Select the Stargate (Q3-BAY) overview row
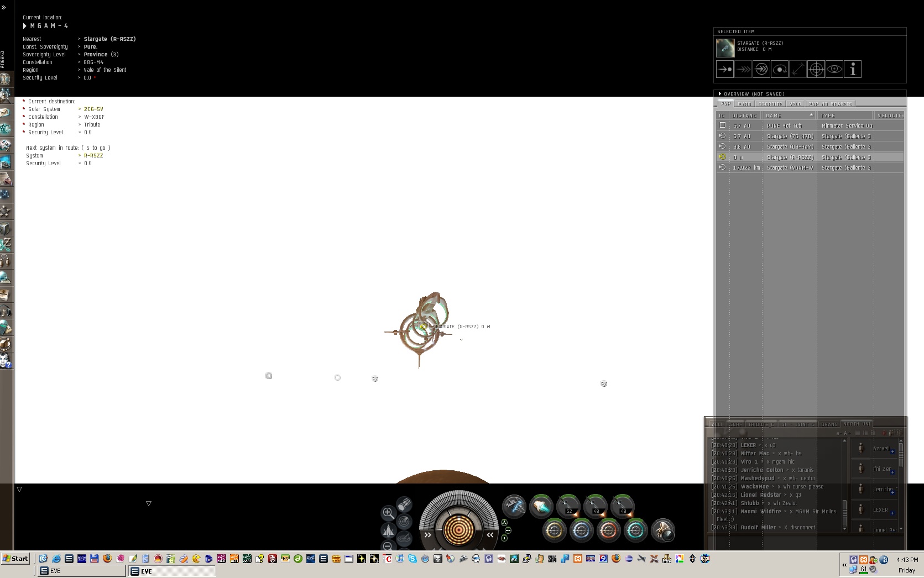Image resolution: width=924 pixels, height=578 pixels. [x=810, y=147]
